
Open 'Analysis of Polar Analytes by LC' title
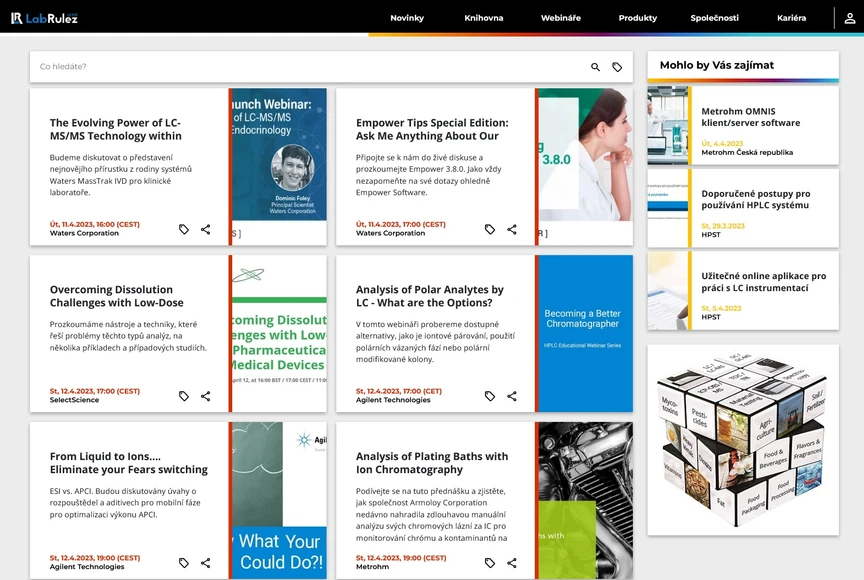(430, 296)
